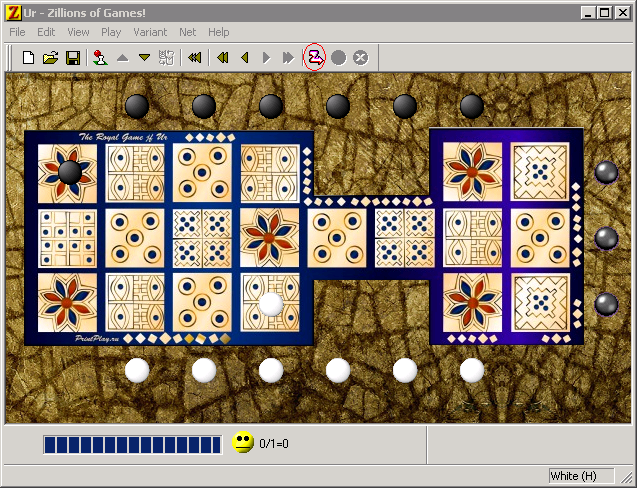Minimize the Ur window
Image resolution: width=637 pixels, height=488 pixels.
(x=588, y=13)
